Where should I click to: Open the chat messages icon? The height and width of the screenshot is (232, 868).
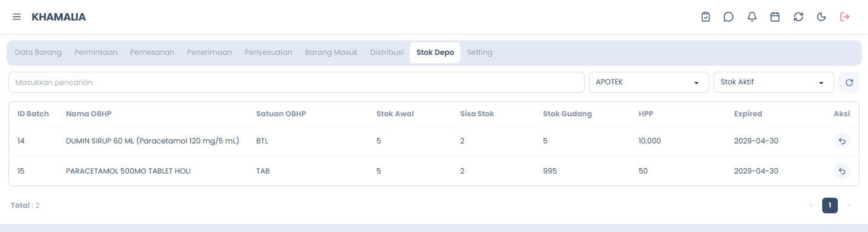729,17
